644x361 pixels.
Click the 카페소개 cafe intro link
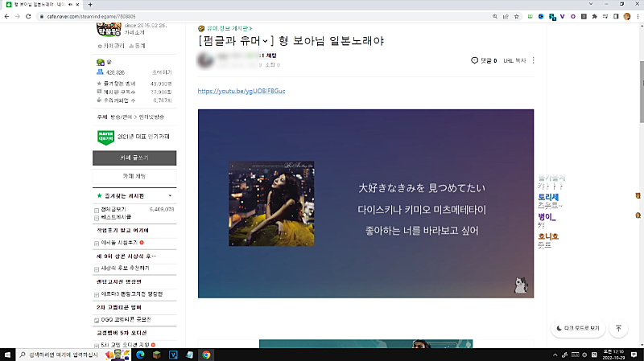134,32
